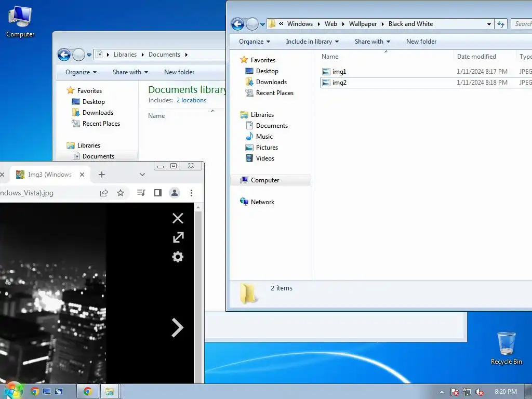
Task: Bookmark this page with star icon
Action: 121,193
